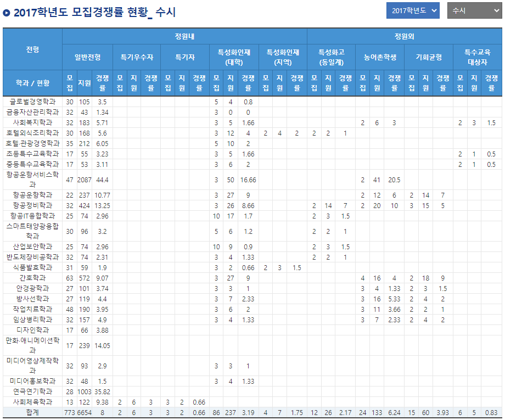The image size is (505, 420).
Task: Select the 작업치료학과 row label
Action: point(32,309)
